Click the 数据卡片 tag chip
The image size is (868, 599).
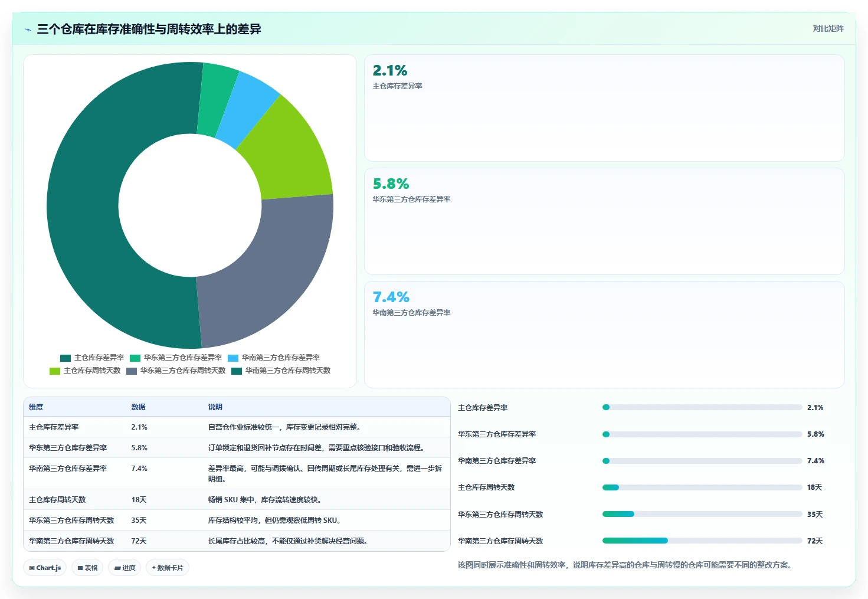(x=168, y=568)
